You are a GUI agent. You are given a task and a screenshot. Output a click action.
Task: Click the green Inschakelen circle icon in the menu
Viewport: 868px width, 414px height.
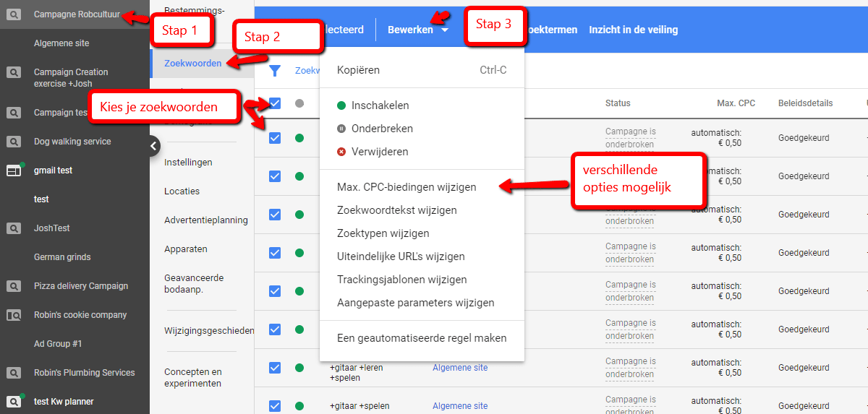point(341,105)
